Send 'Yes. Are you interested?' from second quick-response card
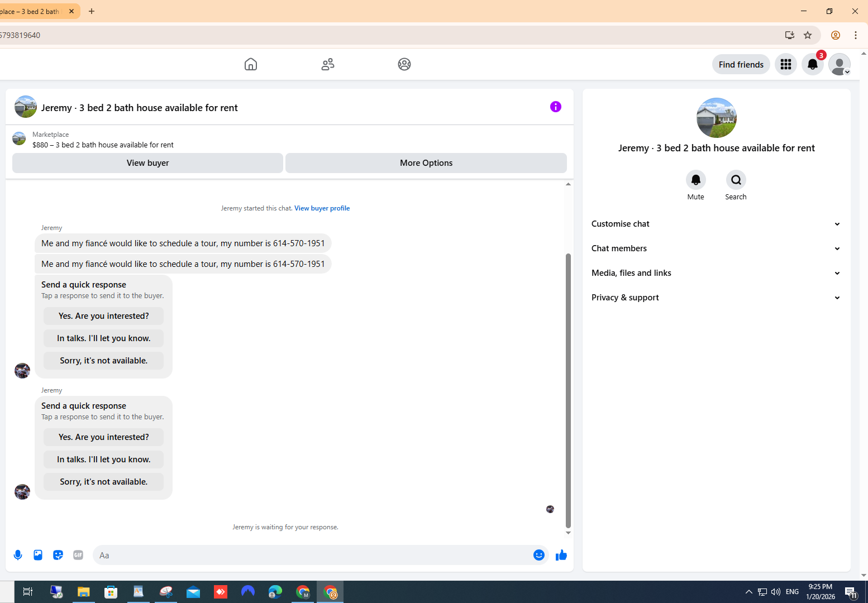This screenshot has height=603, width=868. click(104, 437)
